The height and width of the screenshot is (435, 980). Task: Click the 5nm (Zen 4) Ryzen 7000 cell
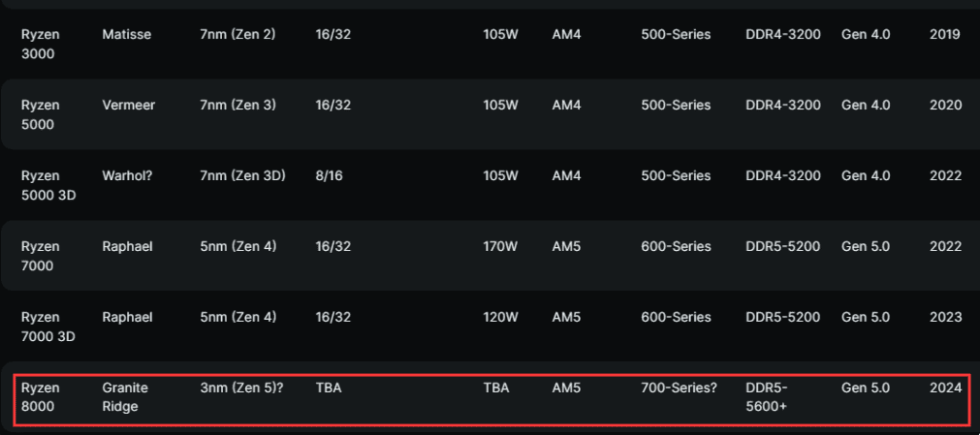[238, 246]
